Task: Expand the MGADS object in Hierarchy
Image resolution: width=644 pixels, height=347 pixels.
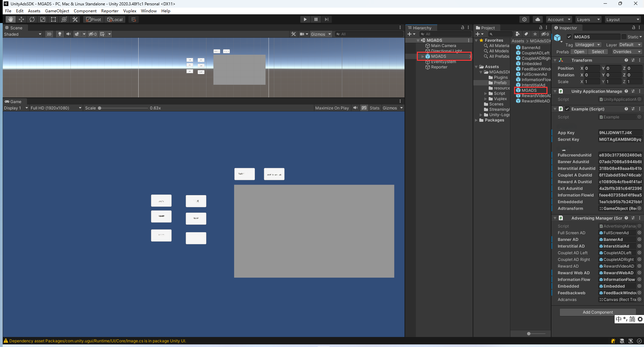Action: (x=423, y=56)
